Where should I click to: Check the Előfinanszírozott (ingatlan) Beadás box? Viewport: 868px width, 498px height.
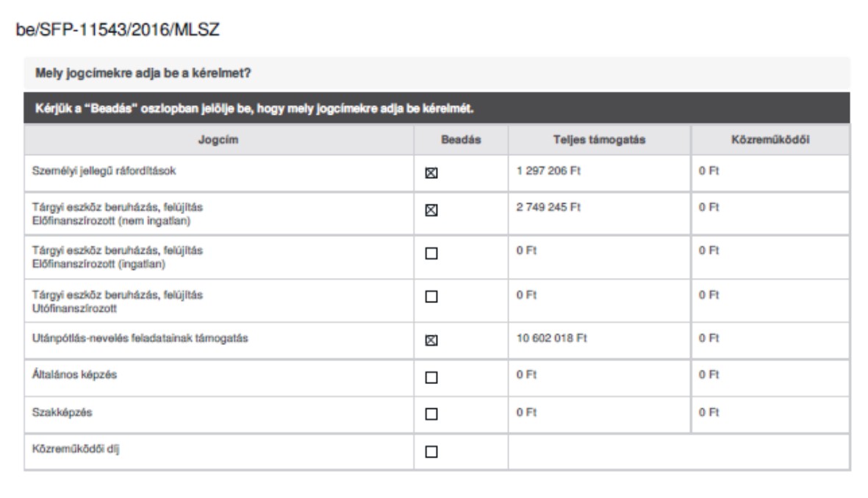click(x=431, y=254)
